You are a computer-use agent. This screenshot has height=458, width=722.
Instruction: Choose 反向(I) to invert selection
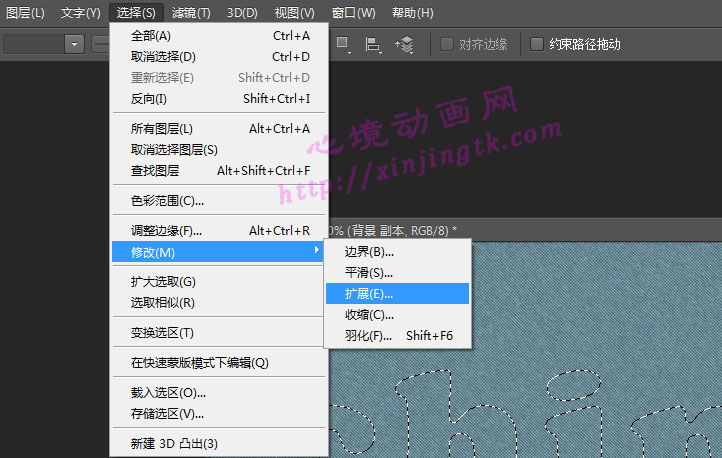[149, 98]
